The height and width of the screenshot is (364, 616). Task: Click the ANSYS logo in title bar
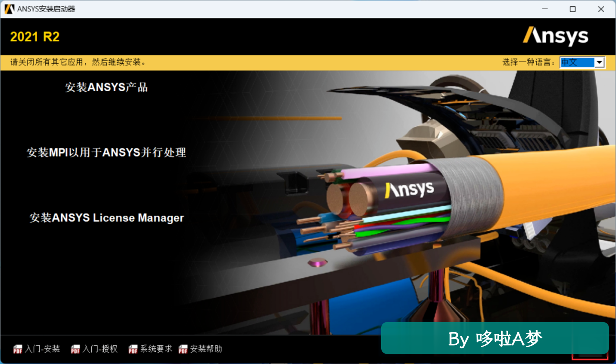coord(9,9)
